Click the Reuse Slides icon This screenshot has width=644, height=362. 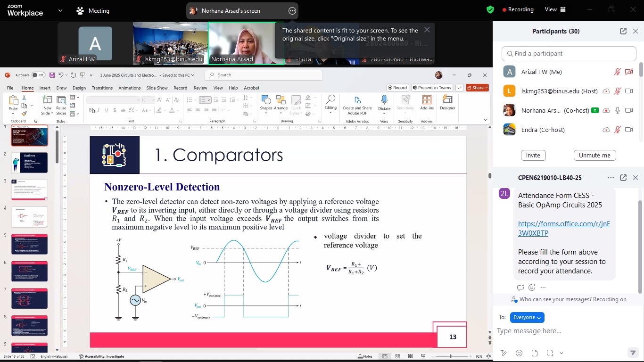(x=61, y=100)
